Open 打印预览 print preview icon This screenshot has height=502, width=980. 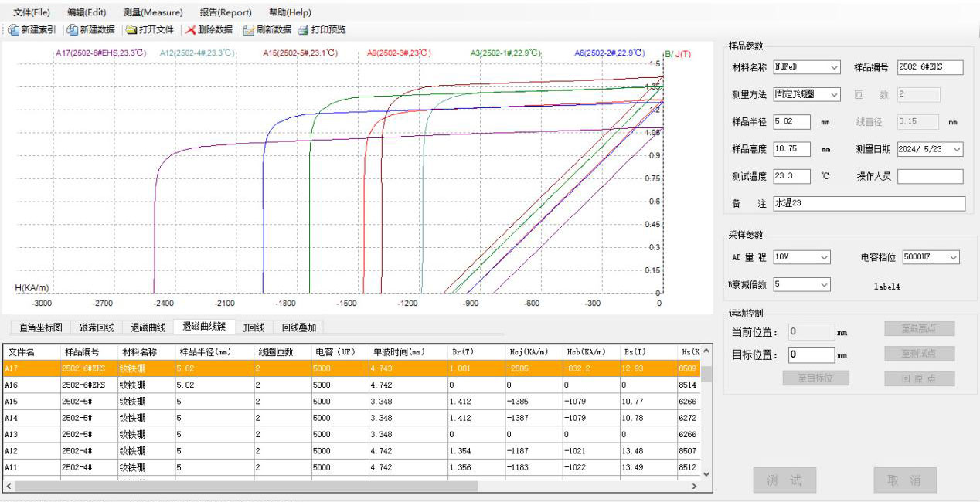[304, 30]
